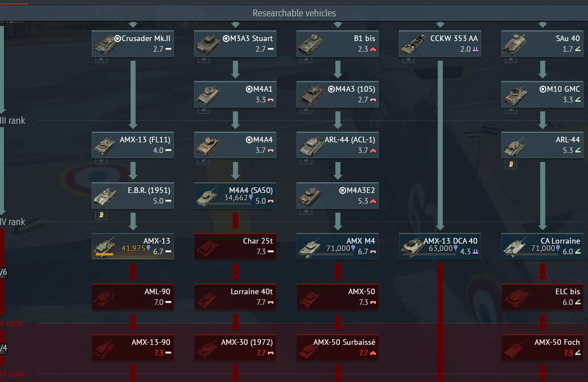Click crew badge icon under ARL-44
Image resolution: width=588 pixels, height=382 pixels.
pos(511,164)
